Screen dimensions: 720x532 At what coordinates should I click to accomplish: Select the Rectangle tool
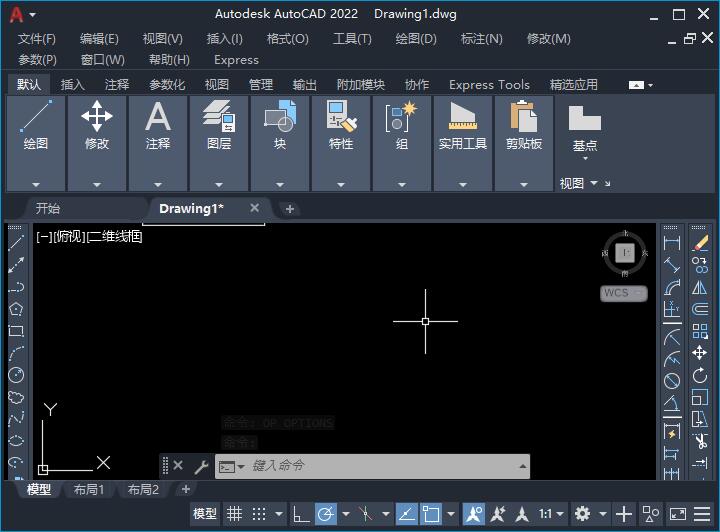(x=16, y=330)
